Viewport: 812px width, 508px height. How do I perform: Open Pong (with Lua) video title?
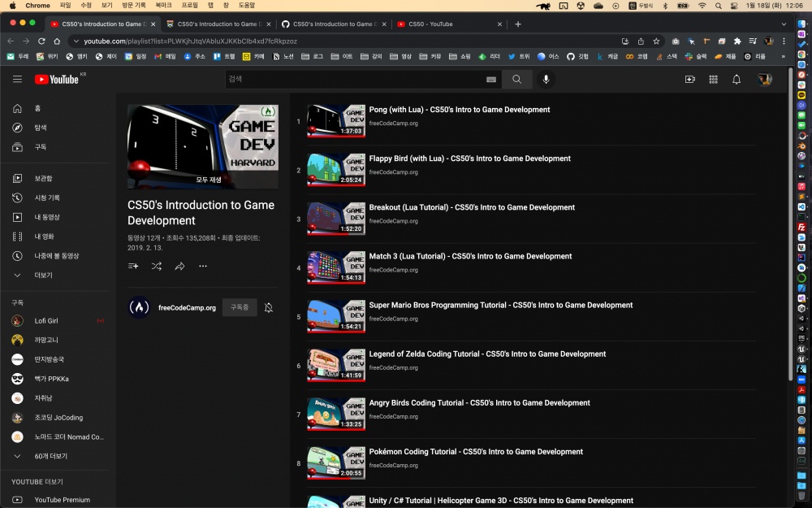(x=460, y=110)
